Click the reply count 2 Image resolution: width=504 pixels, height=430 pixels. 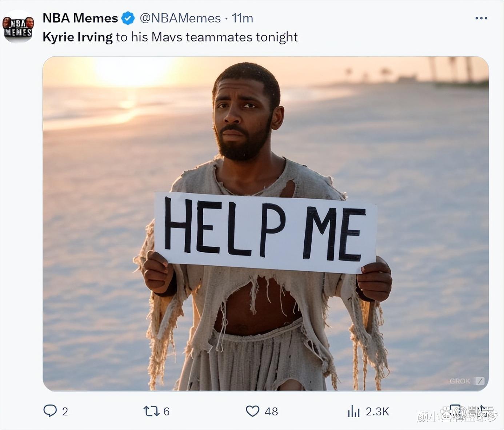point(65,411)
